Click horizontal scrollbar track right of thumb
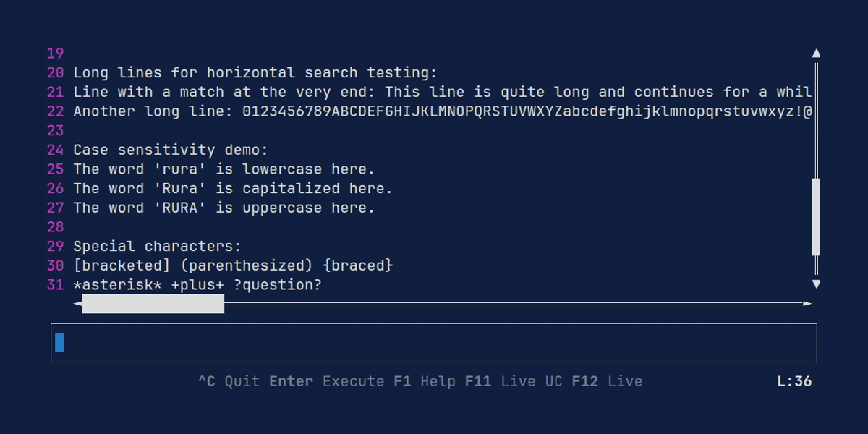 pyautogui.click(x=514, y=304)
